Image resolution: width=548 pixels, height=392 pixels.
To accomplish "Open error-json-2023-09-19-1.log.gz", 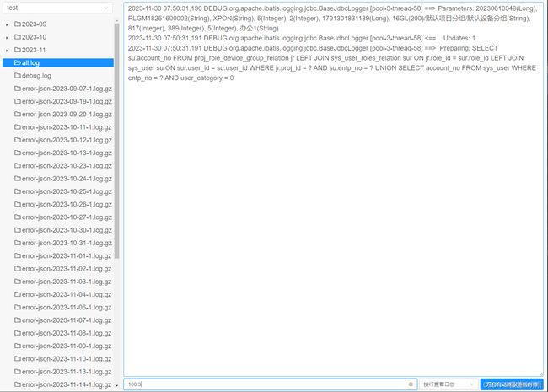I will (67, 102).
